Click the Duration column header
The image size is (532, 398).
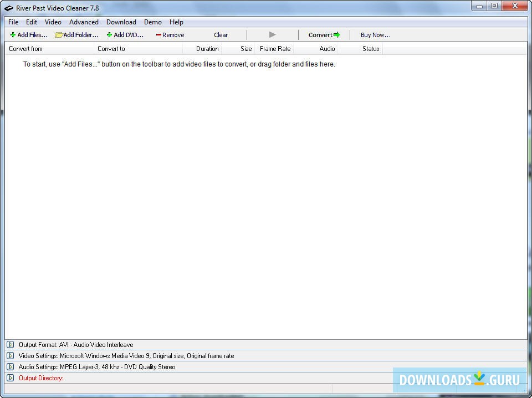[x=202, y=49]
